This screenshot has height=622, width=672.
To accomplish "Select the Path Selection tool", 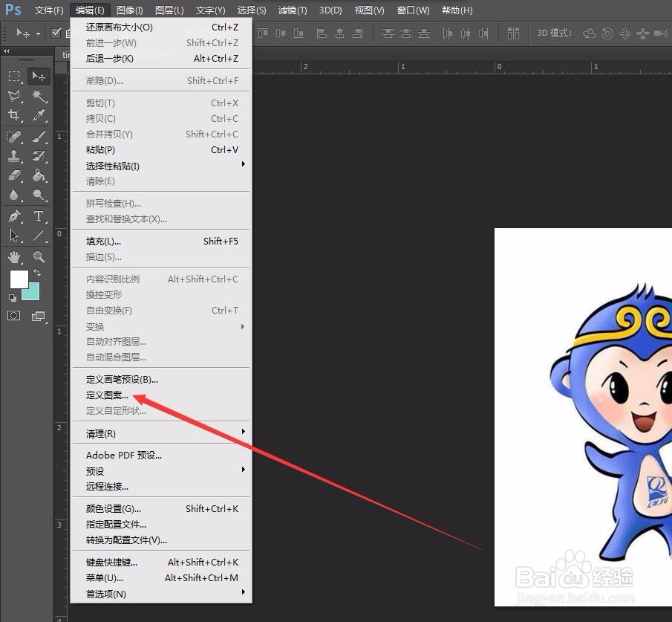I will pyautogui.click(x=14, y=235).
